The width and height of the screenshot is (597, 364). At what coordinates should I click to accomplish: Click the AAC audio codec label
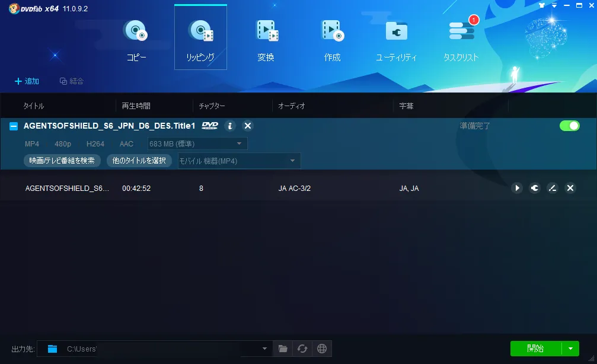pos(126,144)
